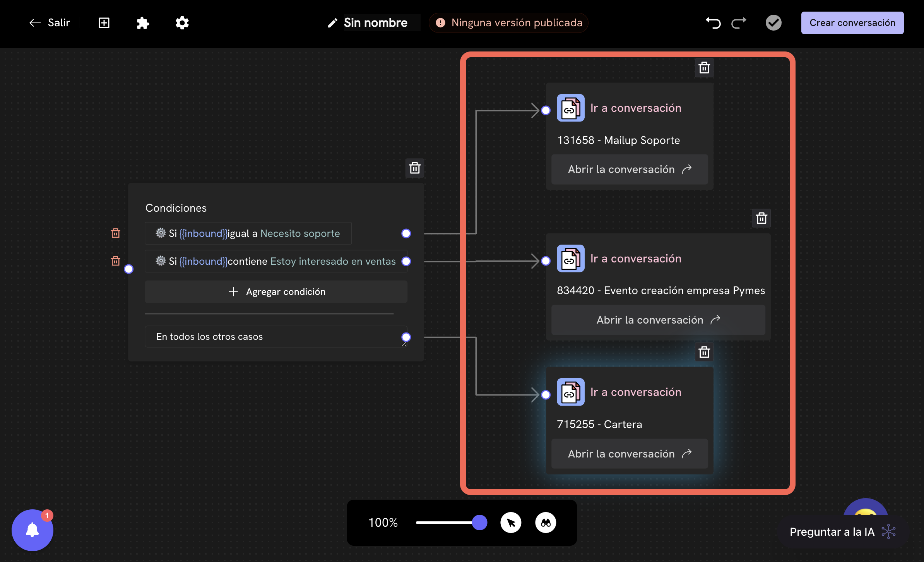Click the undo arrow icon
924x562 pixels.
(713, 23)
